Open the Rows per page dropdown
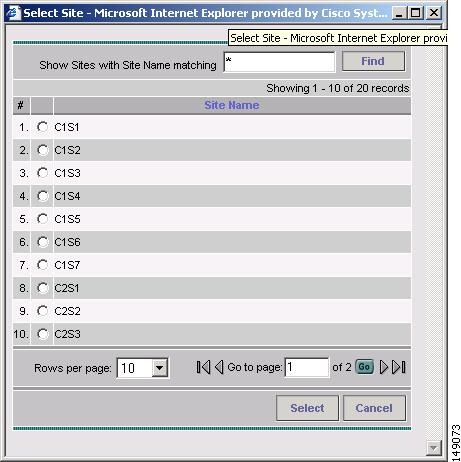 click(x=160, y=368)
